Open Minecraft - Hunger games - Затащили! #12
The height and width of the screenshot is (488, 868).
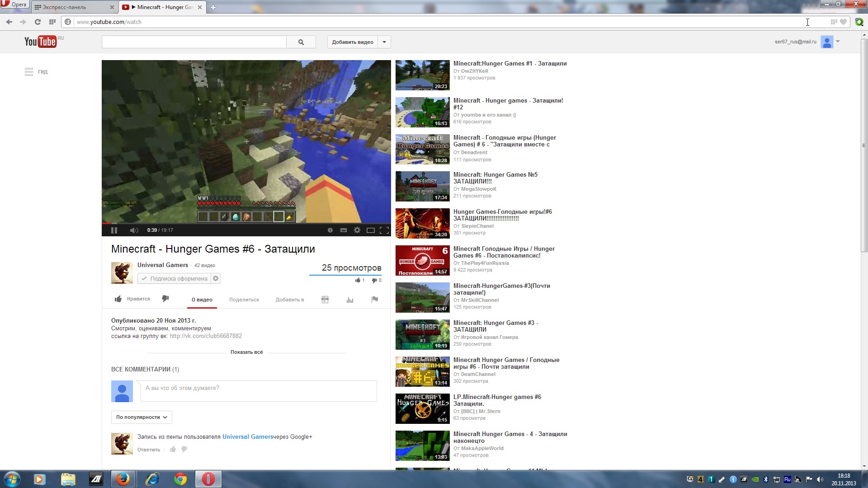coord(508,104)
